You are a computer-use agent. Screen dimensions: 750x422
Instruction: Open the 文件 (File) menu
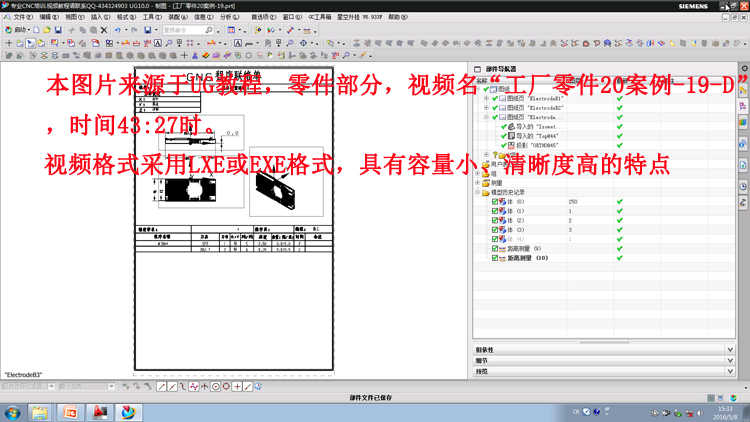coord(22,17)
